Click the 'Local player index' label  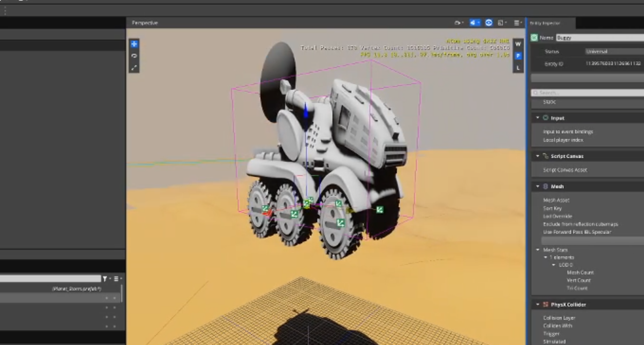tap(563, 140)
